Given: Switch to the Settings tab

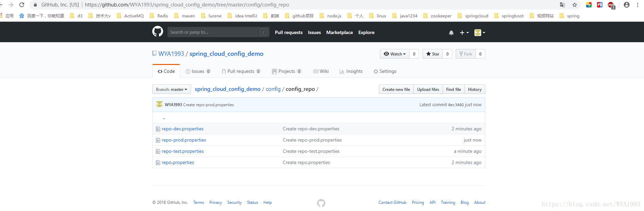Looking at the screenshot, I should tap(385, 71).
